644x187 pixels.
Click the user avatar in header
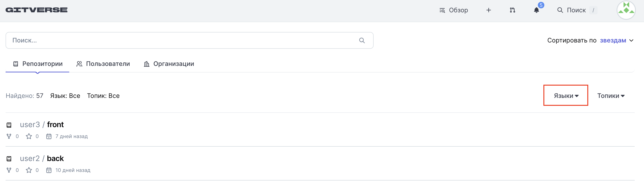(626, 10)
